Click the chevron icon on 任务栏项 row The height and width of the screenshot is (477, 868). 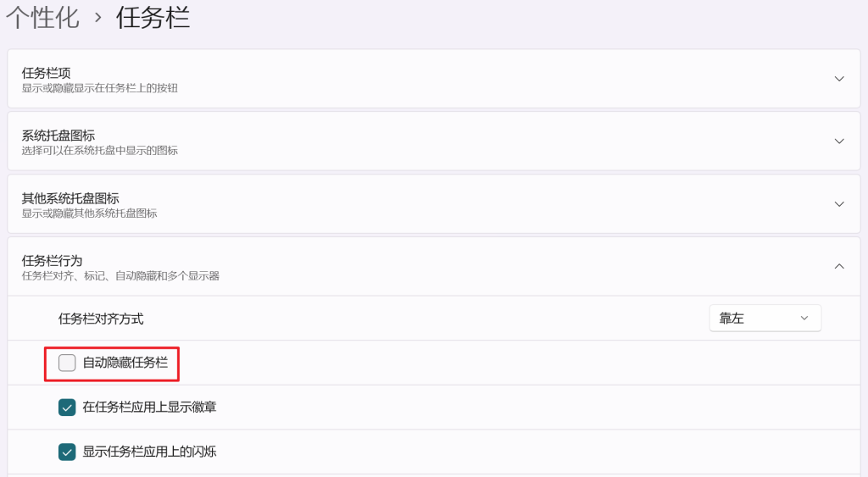click(839, 79)
